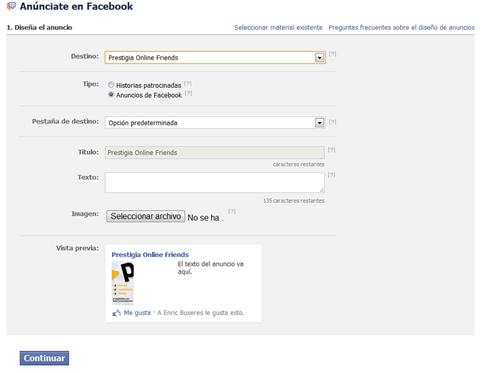Open Seleccionar material existente link
Screen dimensions: 482x373
278,27
